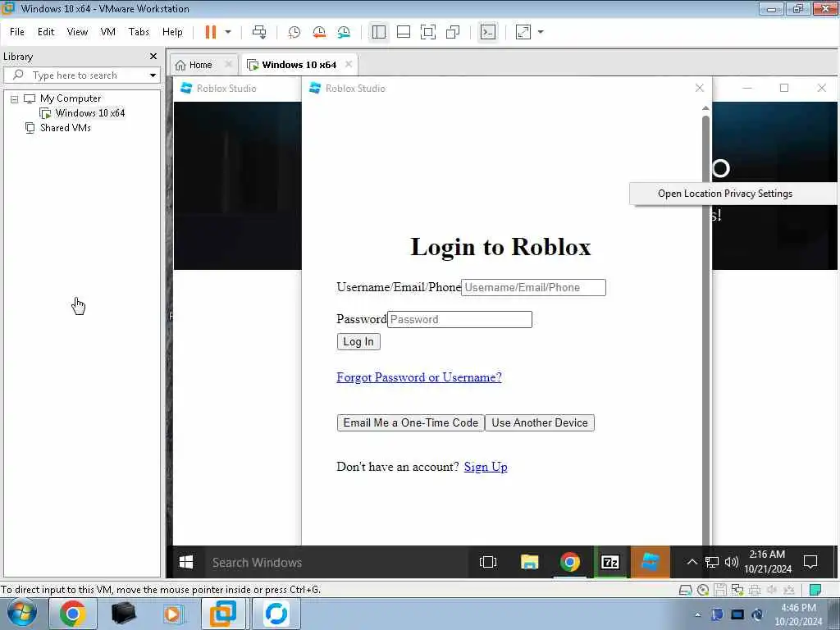Revert the VM to its previous snapshot
840x630 pixels.
(319, 32)
